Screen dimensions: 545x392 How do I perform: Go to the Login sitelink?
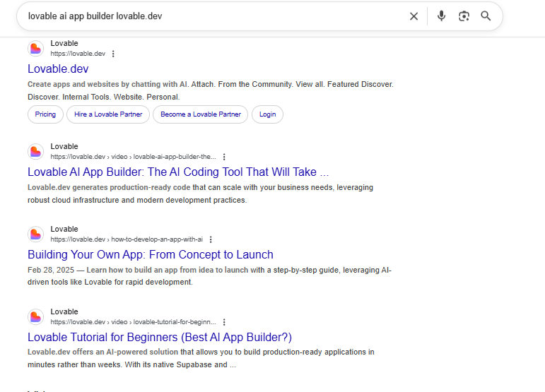click(267, 114)
